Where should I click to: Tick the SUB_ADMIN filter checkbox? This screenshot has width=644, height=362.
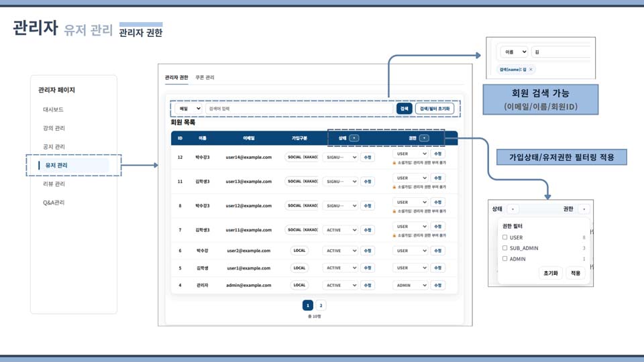tap(505, 248)
